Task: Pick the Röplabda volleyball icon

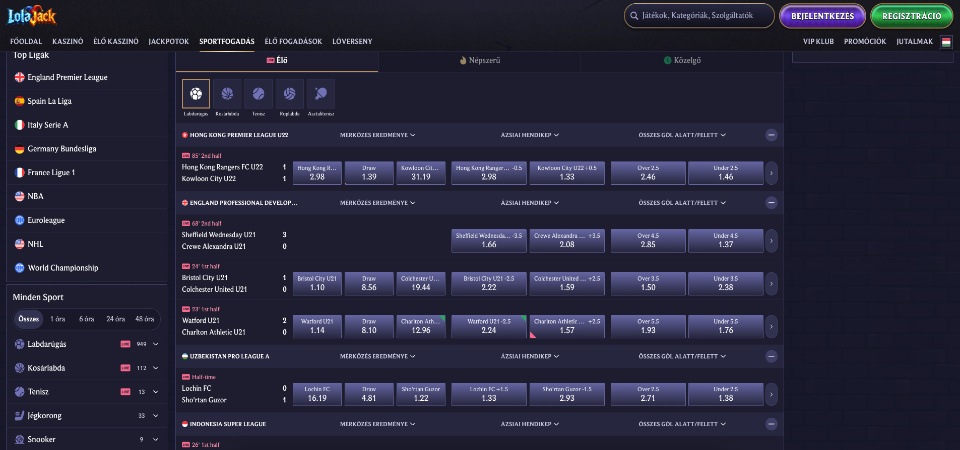Action: point(289,94)
